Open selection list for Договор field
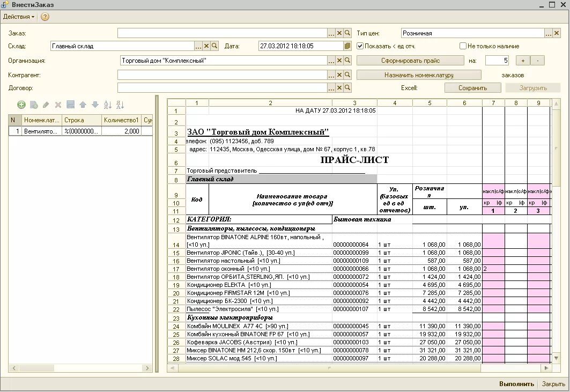570x392 pixels. (x=331, y=87)
